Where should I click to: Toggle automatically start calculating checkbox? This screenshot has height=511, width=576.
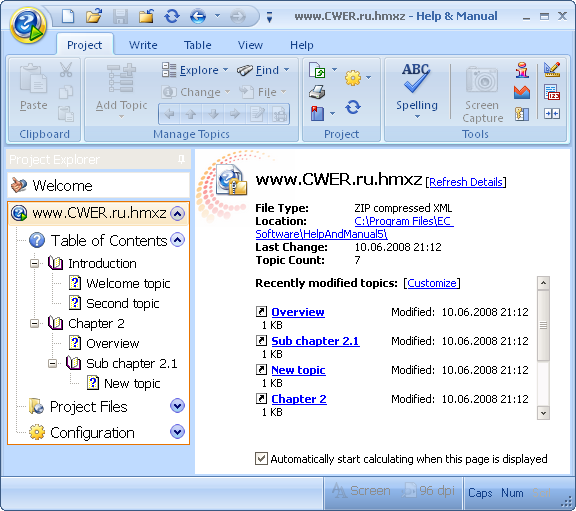(261, 459)
